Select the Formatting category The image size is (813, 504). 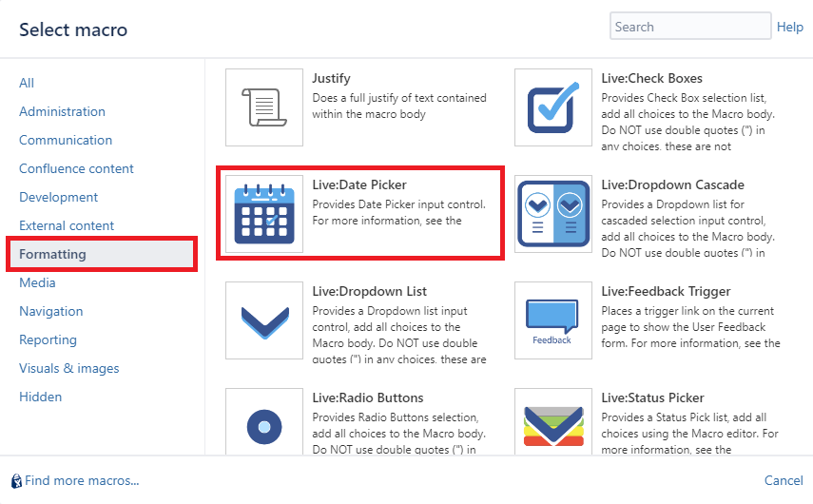point(52,254)
